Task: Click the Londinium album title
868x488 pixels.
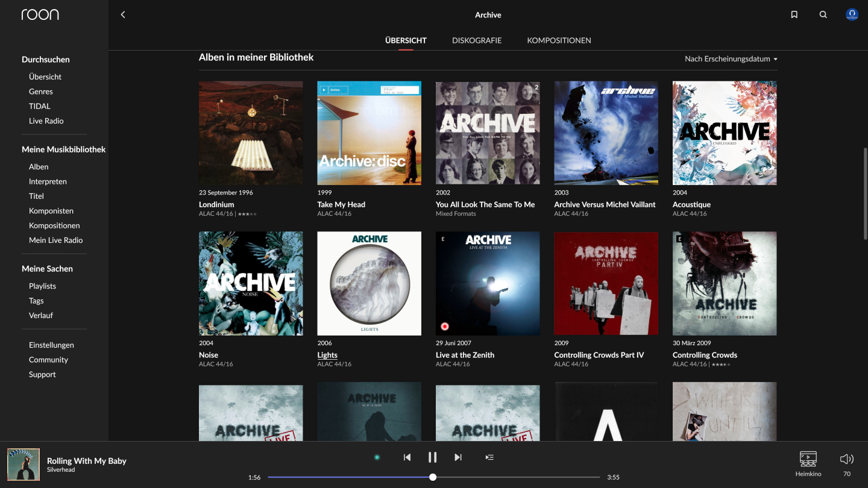Action: 216,205
